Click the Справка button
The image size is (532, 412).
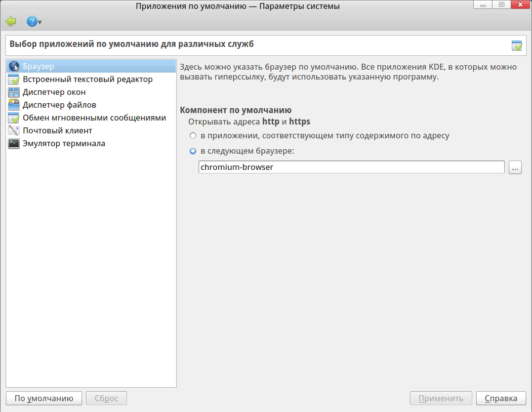tap(501, 398)
